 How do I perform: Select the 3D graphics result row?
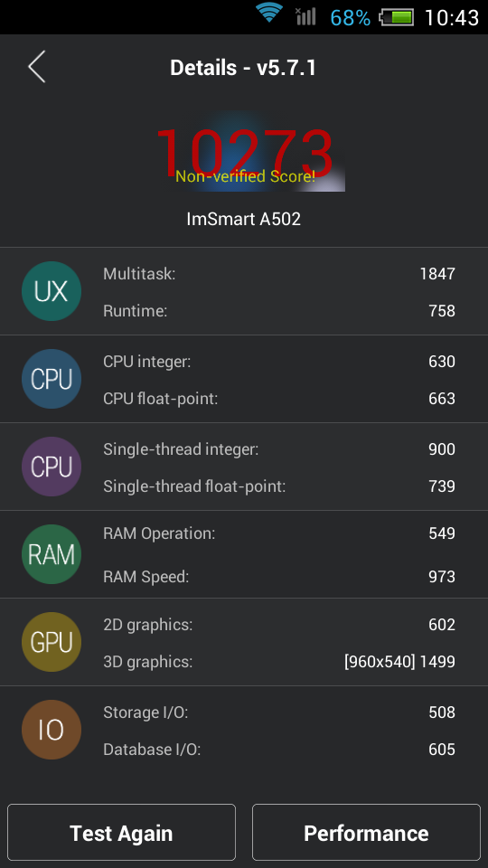point(279,662)
